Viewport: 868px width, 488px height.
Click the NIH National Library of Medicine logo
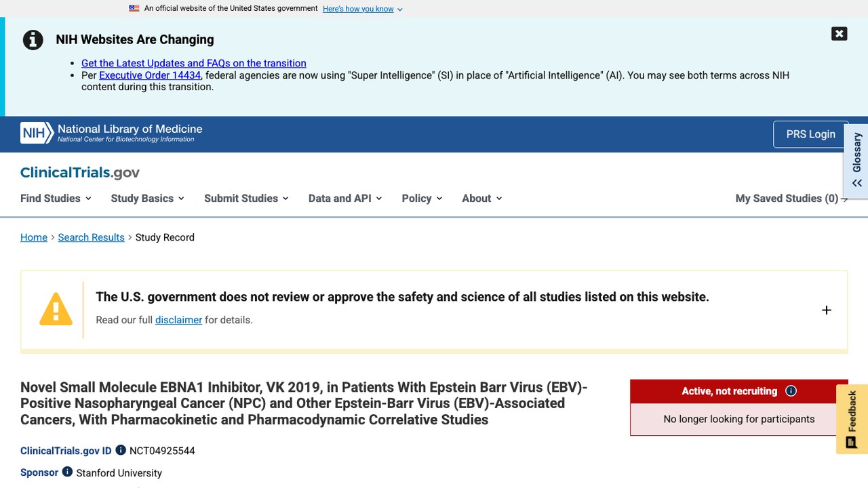pyautogui.click(x=111, y=133)
